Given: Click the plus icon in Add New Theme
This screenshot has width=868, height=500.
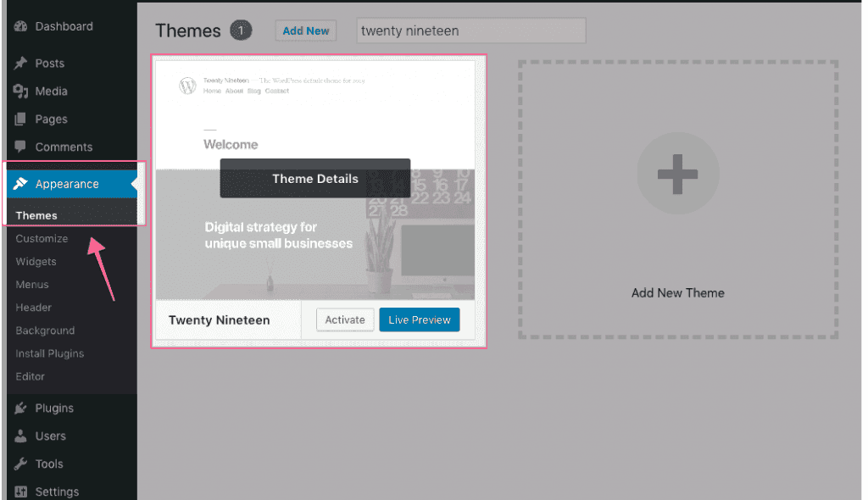Looking at the screenshot, I should click(677, 174).
